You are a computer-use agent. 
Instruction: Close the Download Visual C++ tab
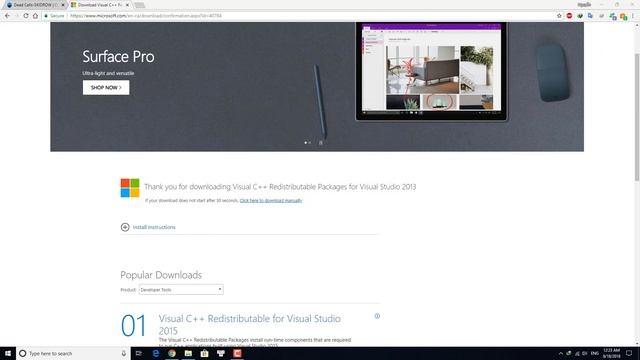(127, 5)
